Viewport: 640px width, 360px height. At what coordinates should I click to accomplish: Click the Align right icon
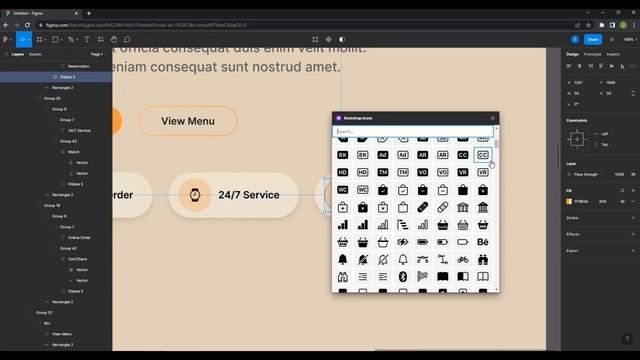[590, 66]
